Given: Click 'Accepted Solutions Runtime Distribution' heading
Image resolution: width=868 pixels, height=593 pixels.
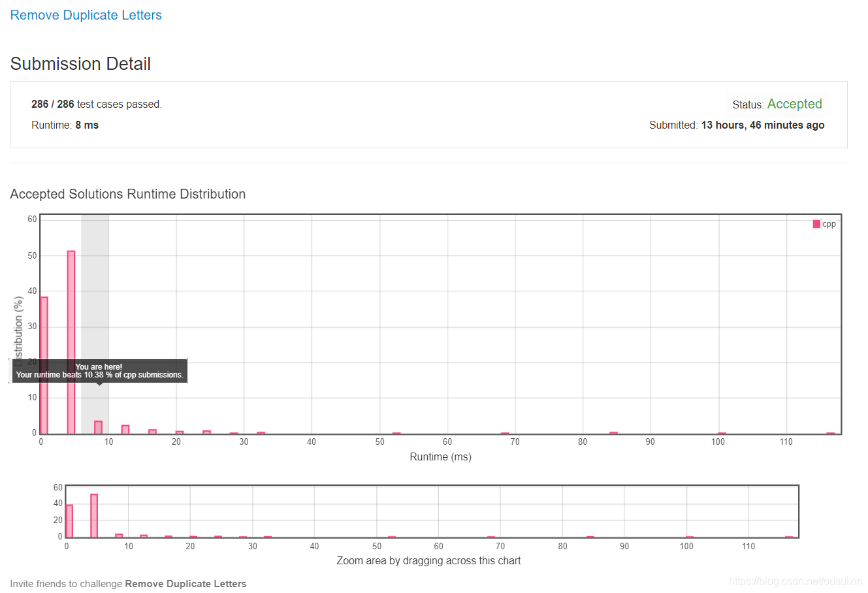Looking at the screenshot, I should point(128,194).
